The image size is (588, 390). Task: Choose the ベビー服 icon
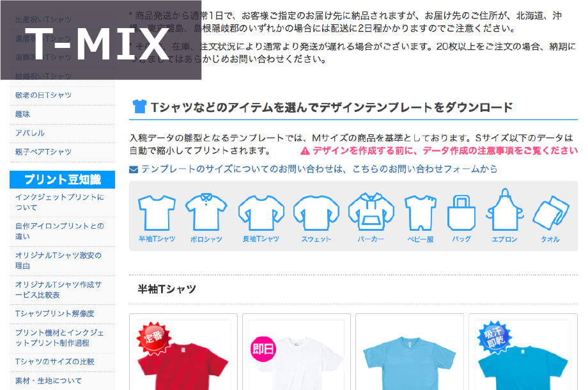421,219
